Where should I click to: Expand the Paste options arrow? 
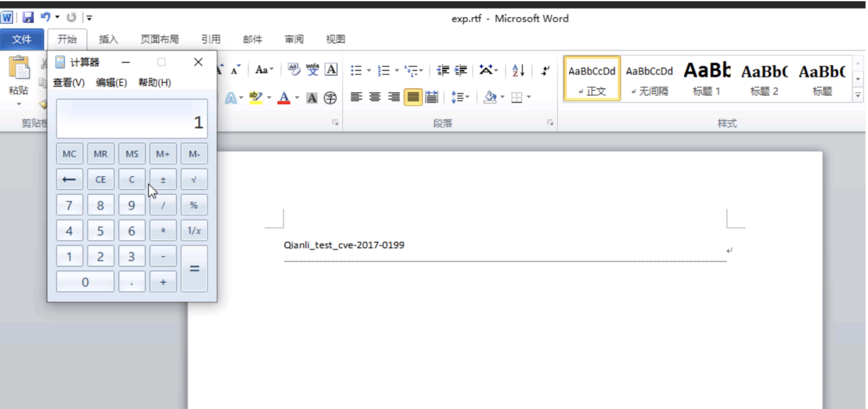pyautogui.click(x=19, y=104)
